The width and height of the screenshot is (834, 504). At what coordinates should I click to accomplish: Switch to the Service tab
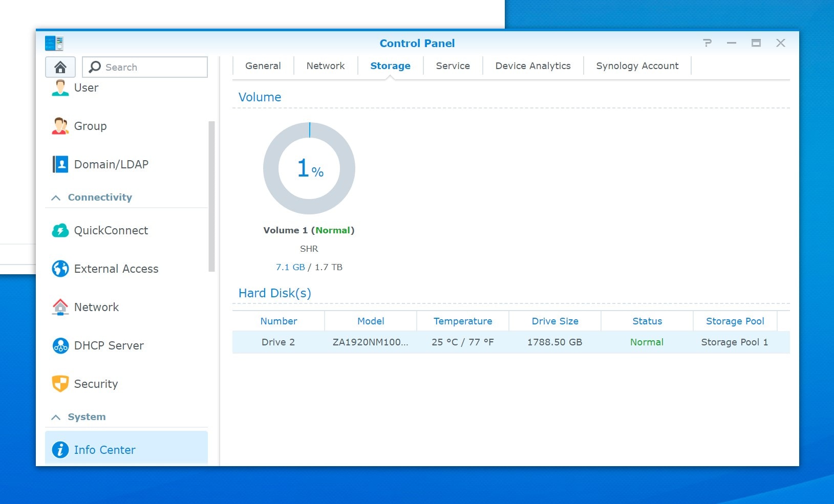pyautogui.click(x=453, y=66)
